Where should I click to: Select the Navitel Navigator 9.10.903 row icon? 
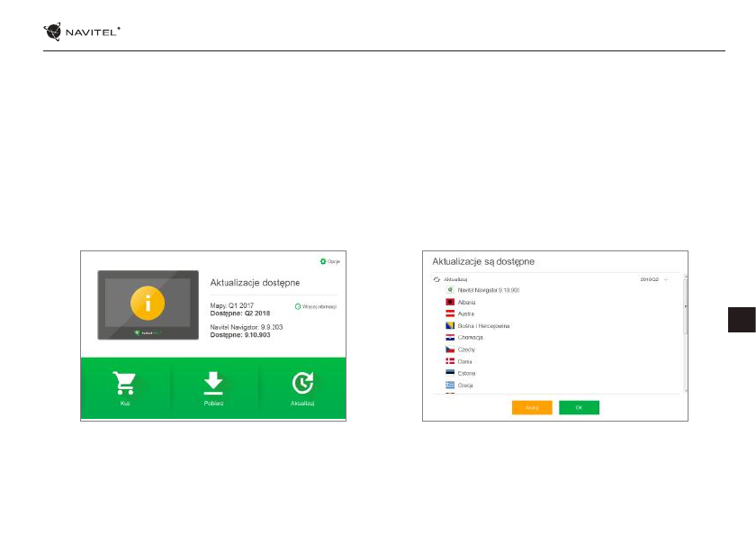pos(450,290)
